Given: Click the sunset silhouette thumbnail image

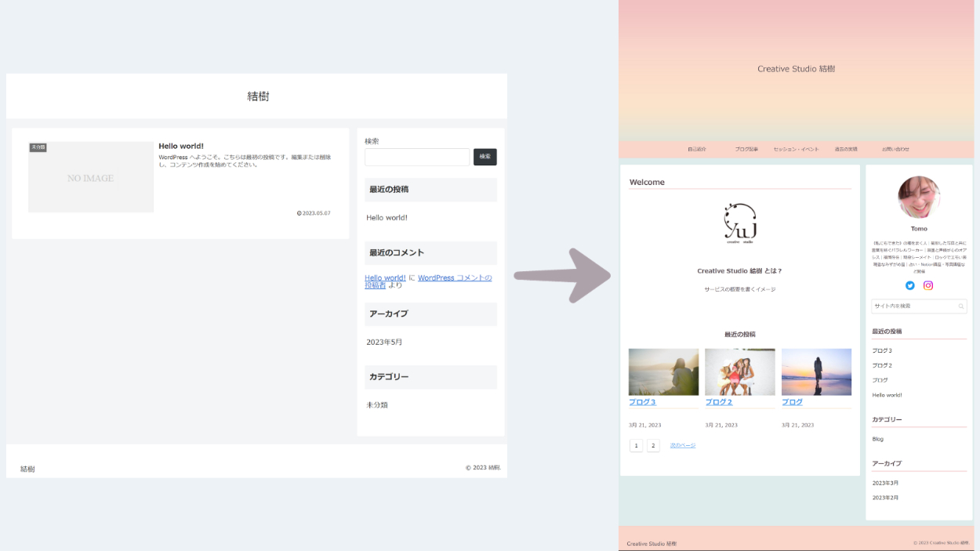Looking at the screenshot, I should coord(816,372).
